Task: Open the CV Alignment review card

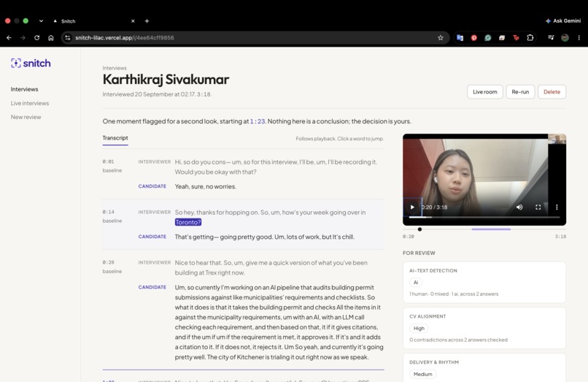Action: pos(484,328)
